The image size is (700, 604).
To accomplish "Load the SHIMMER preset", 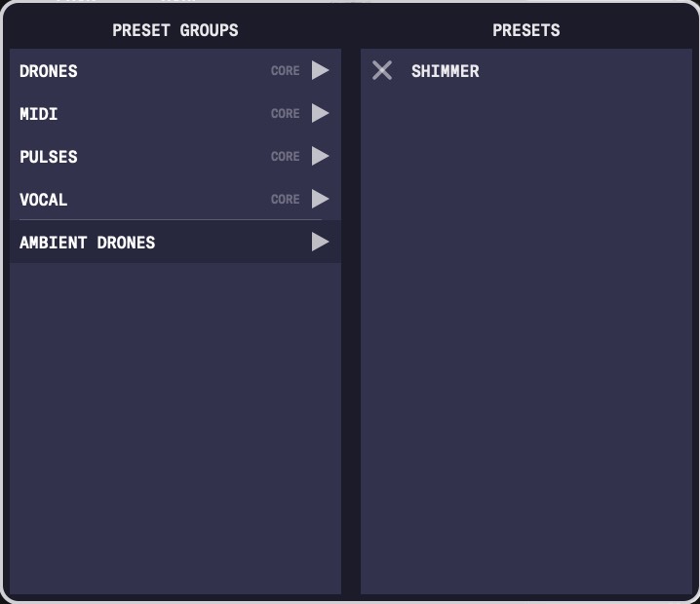I will point(445,71).
